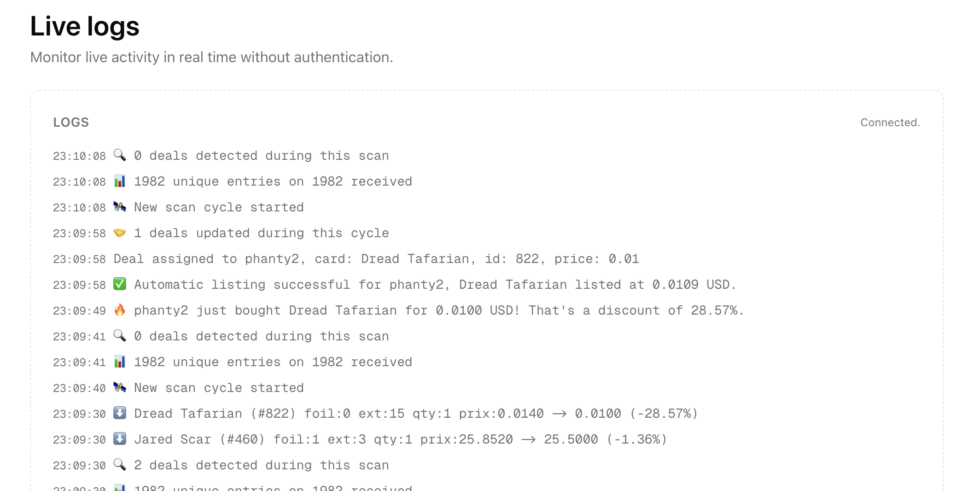Click the satellite icon at 23:09:40
The height and width of the screenshot is (491, 980).
tap(120, 387)
